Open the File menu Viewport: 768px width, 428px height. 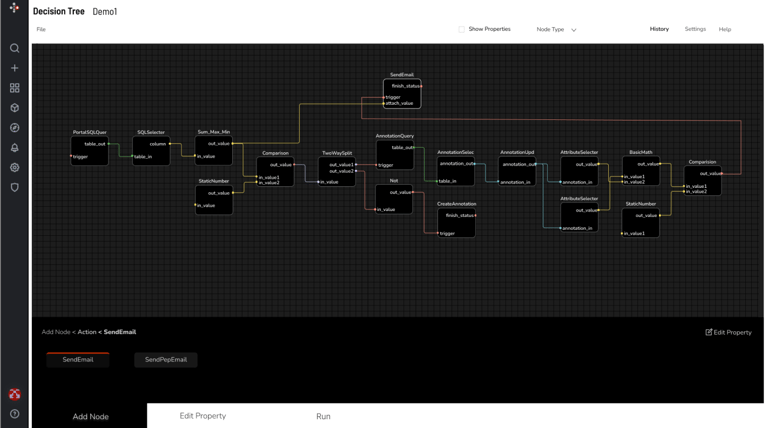coord(41,29)
